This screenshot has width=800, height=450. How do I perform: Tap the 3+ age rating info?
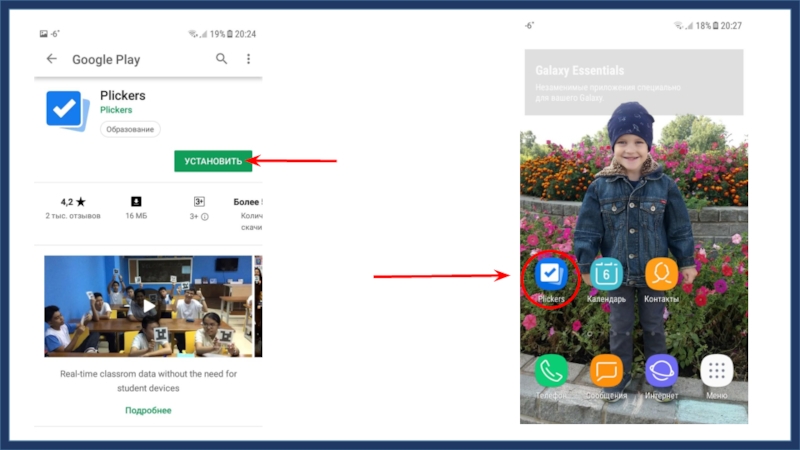tap(199, 207)
